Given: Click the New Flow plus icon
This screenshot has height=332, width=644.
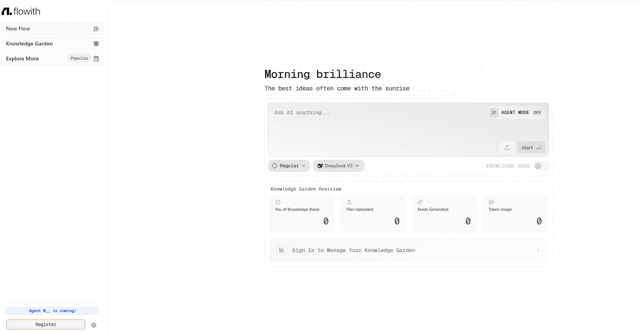Looking at the screenshot, I should (96, 29).
